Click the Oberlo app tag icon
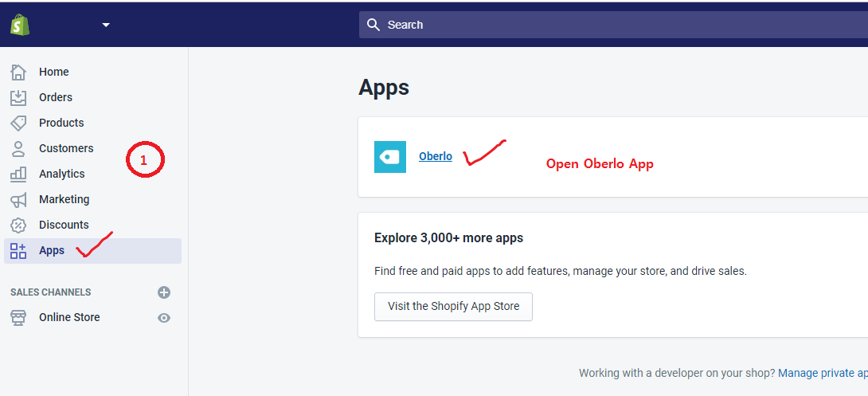 point(389,157)
